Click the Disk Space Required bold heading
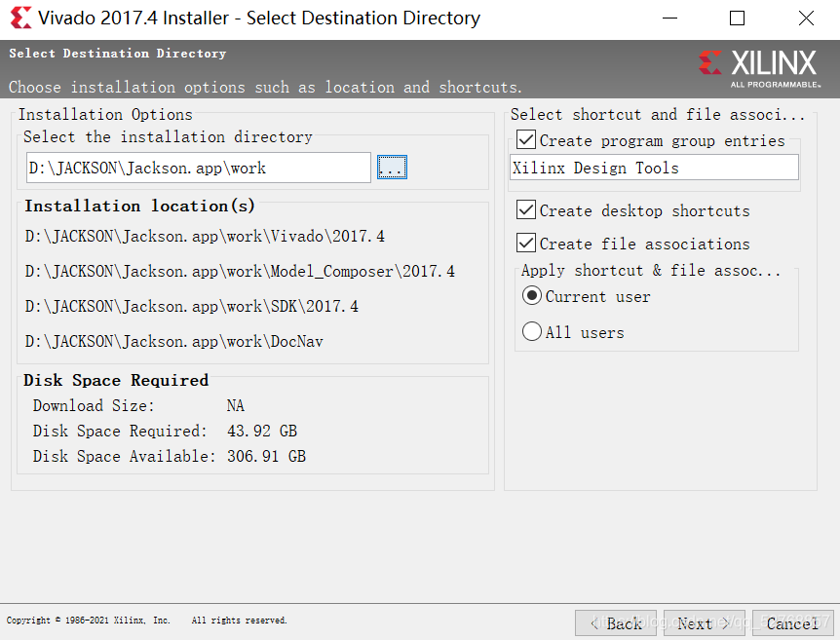The height and width of the screenshot is (640, 840). [x=116, y=380]
